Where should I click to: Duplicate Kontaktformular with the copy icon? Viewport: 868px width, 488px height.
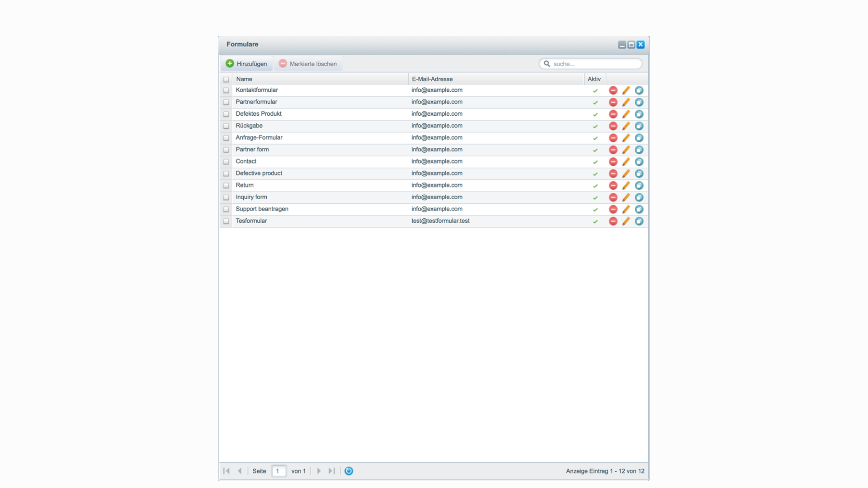click(639, 90)
